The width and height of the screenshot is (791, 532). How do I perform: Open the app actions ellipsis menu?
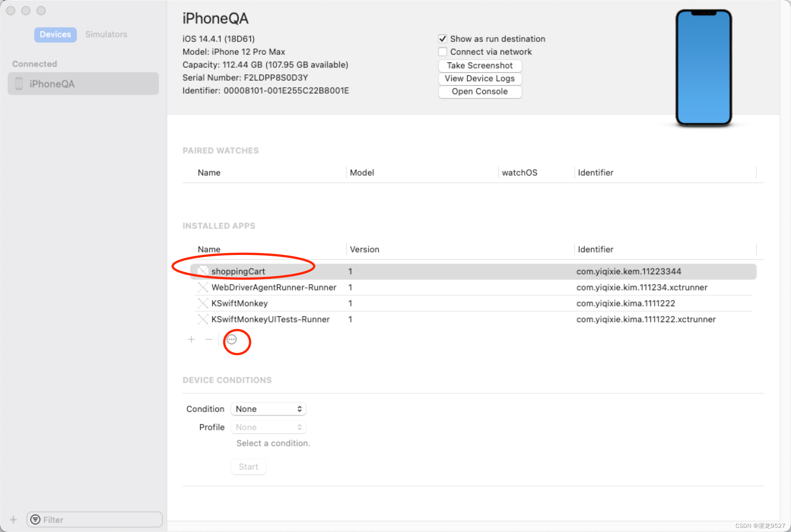click(x=232, y=339)
